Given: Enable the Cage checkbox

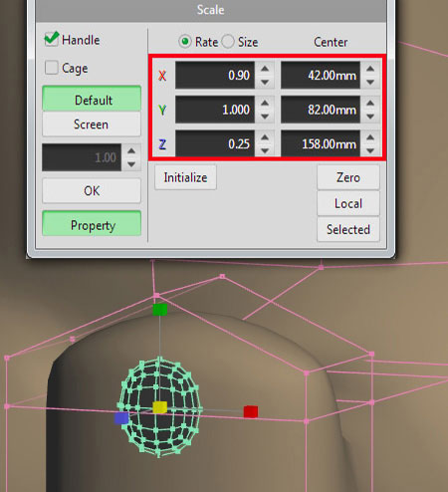Looking at the screenshot, I should 52,68.
